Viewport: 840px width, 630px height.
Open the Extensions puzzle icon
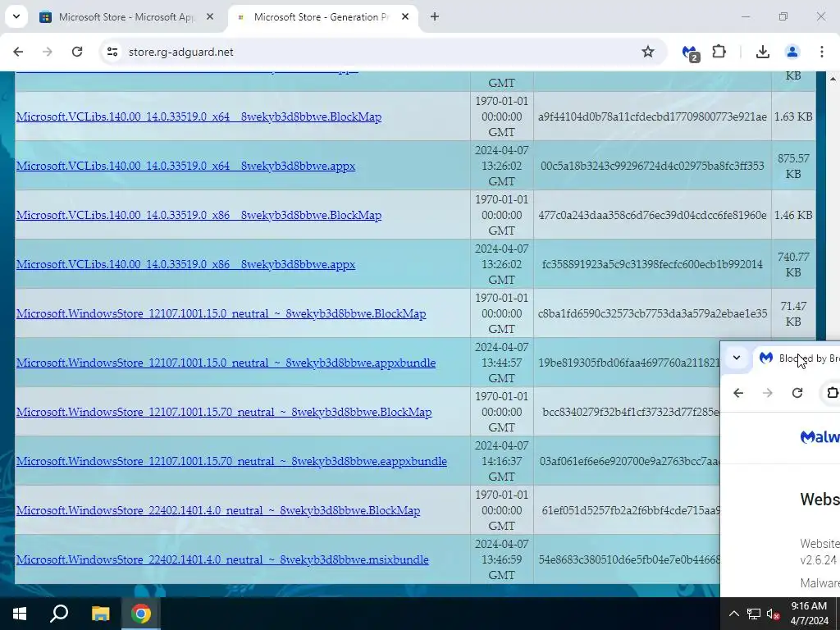click(719, 52)
